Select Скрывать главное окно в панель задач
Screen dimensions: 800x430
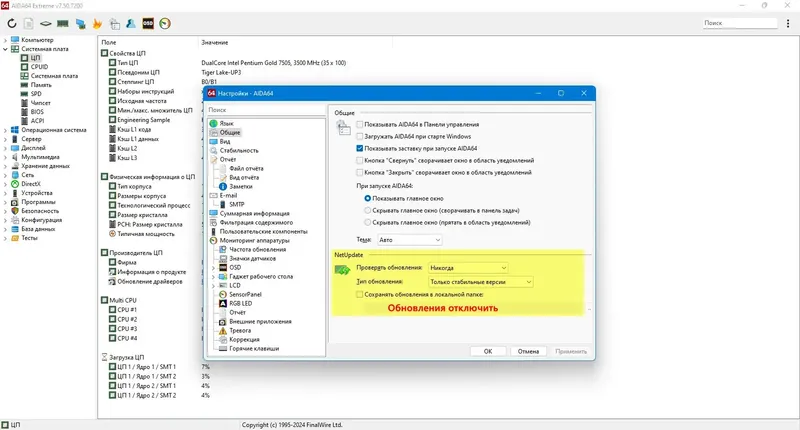(367, 210)
